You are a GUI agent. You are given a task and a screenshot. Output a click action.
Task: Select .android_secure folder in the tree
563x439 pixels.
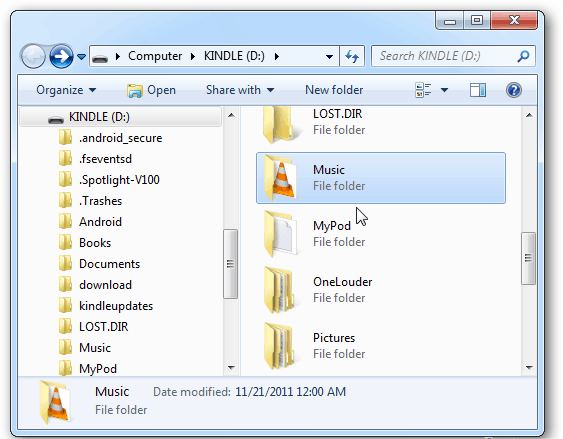click(120, 138)
